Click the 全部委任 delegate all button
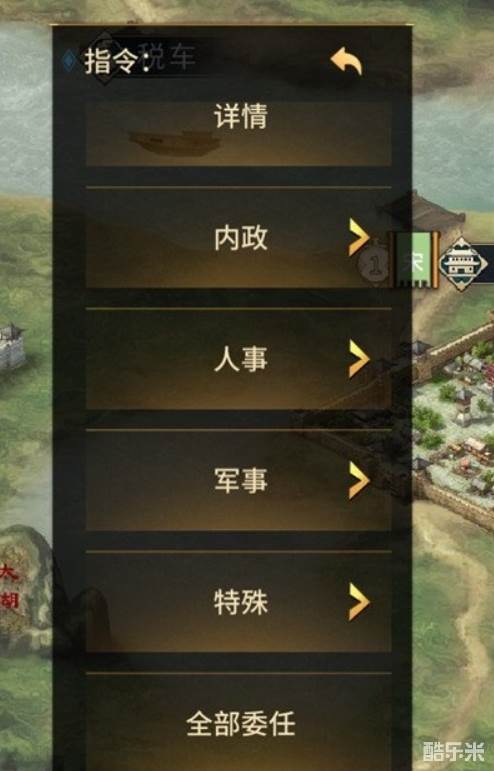Viewport: 494px width, 771px height. point(239,722)
